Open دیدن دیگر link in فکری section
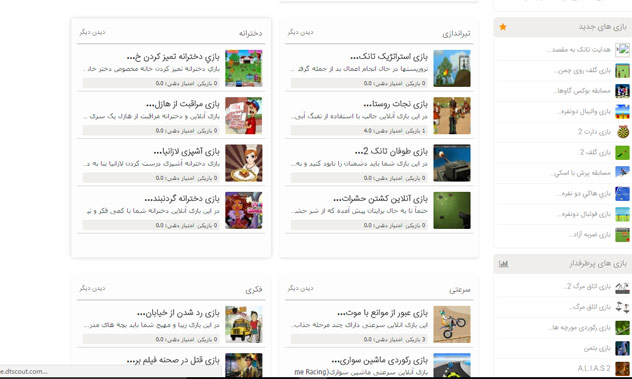The image size is (632, 379). [92, 288]
